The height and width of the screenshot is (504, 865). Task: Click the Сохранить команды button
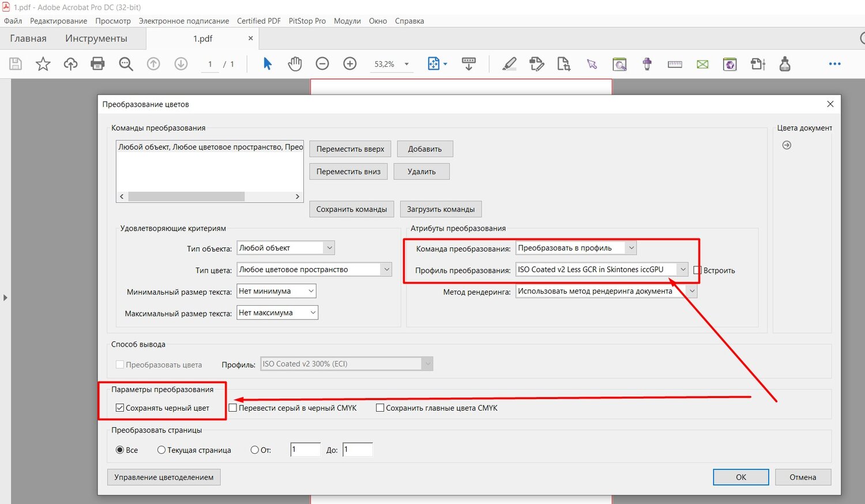point(351,209)
